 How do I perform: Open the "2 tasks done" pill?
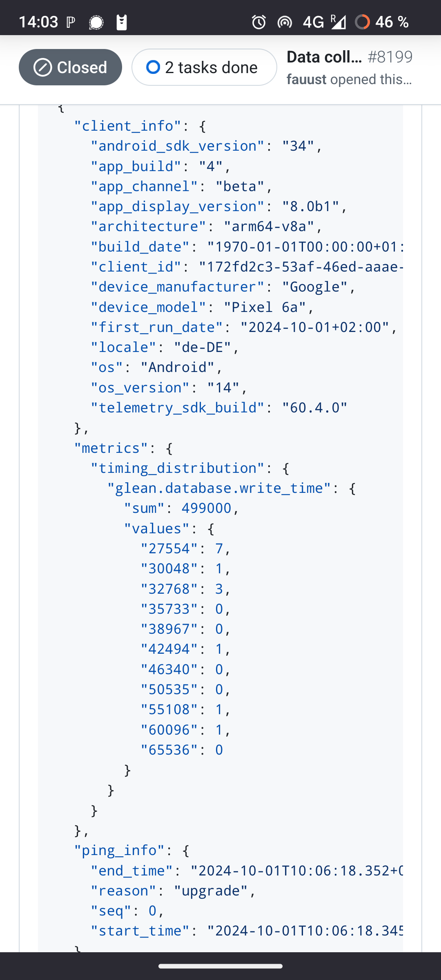click(204, 67)
